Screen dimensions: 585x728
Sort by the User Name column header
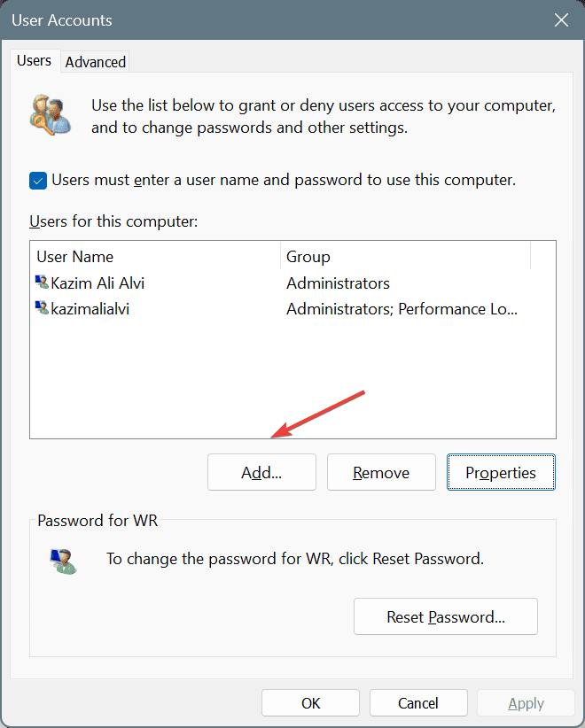(x=155, y=256)
